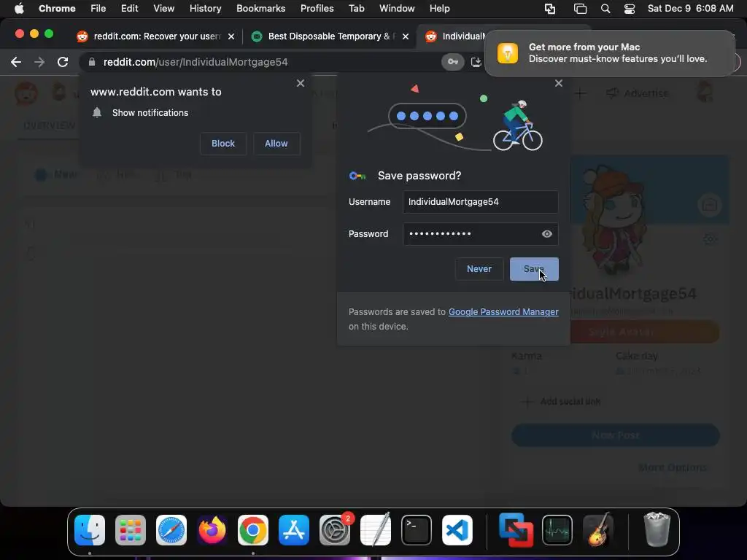Open the Bookmarks menu
Screen dimensions: 747x560
260,9
